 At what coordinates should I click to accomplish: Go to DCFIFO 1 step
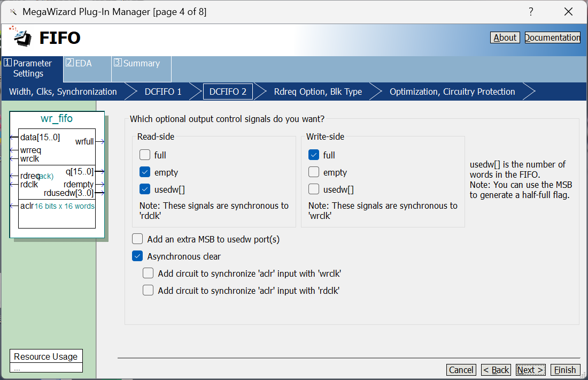(163, 92)
